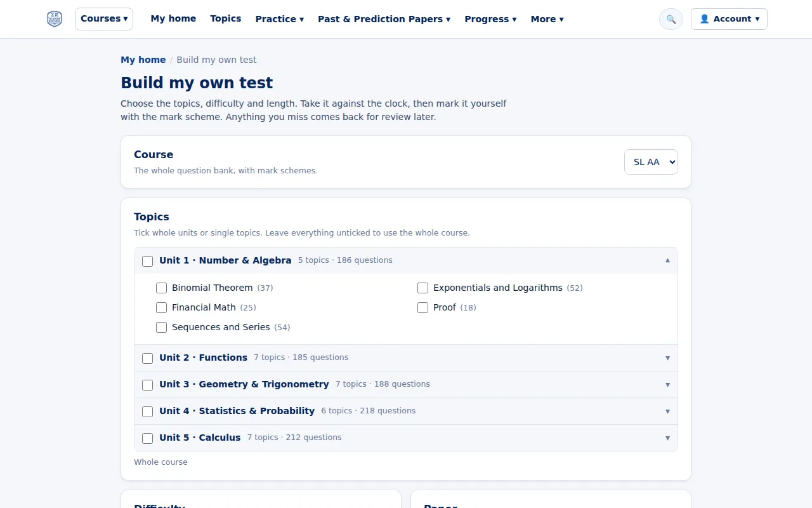Open the Account menu button
The width and height of the screenshot is (812, 508).
pos(729,19)
